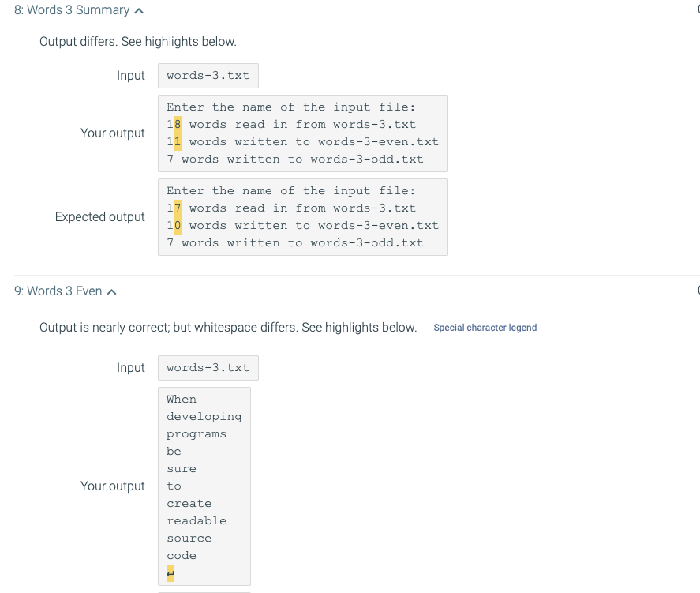This screenshot has width=700, height=593.
Task: Click the icon at the right of test 8 header
Action: (698, 9)
